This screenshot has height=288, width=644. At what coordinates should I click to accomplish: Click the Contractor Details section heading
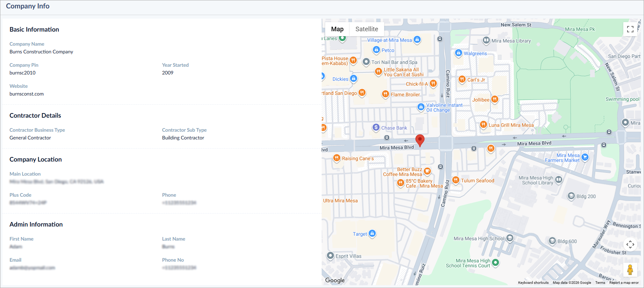(35, 116)
